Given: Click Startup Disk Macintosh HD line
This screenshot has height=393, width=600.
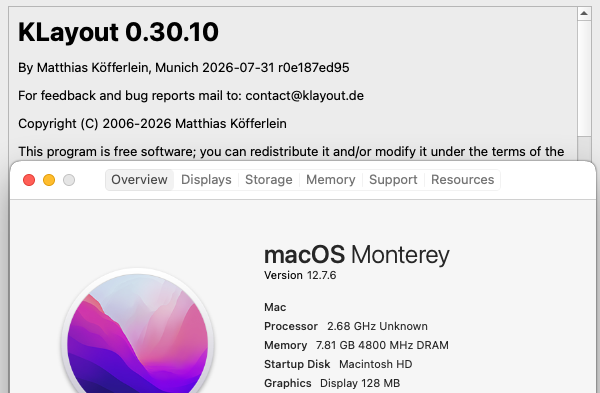Looking at the screenshot, I should [338, 364].
